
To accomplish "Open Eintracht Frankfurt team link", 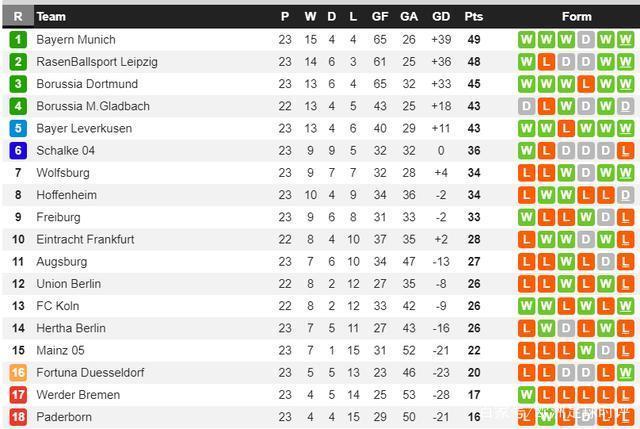I will tap(85, 239).
